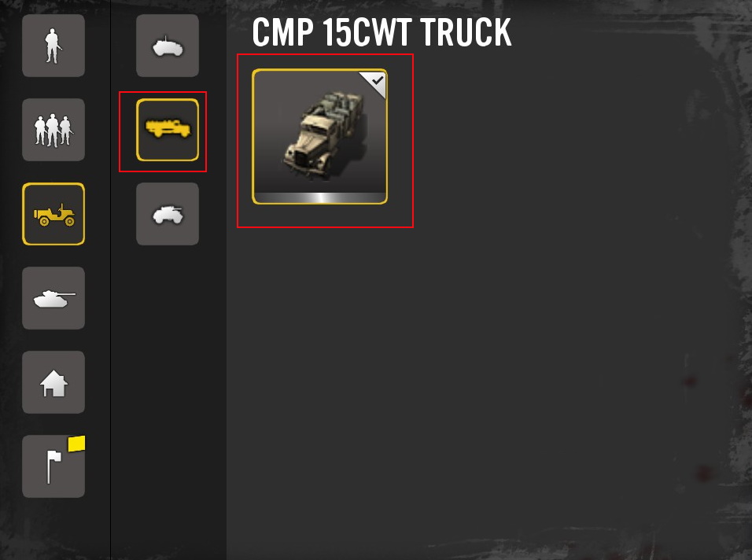
Task: Click the CMP 15CWT TRUCK title
Action: click(382, 32)
